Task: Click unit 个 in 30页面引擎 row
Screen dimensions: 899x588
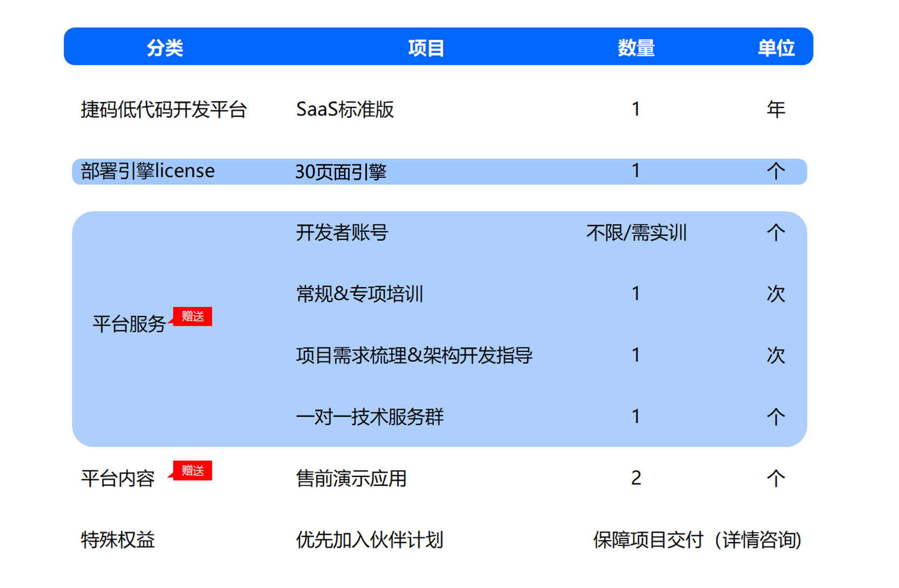Action: [776, 171]
